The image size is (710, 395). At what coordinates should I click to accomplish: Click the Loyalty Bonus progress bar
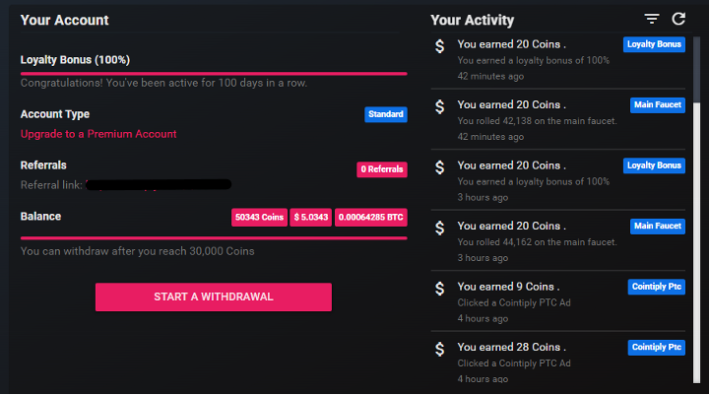[x=214, y=73]
